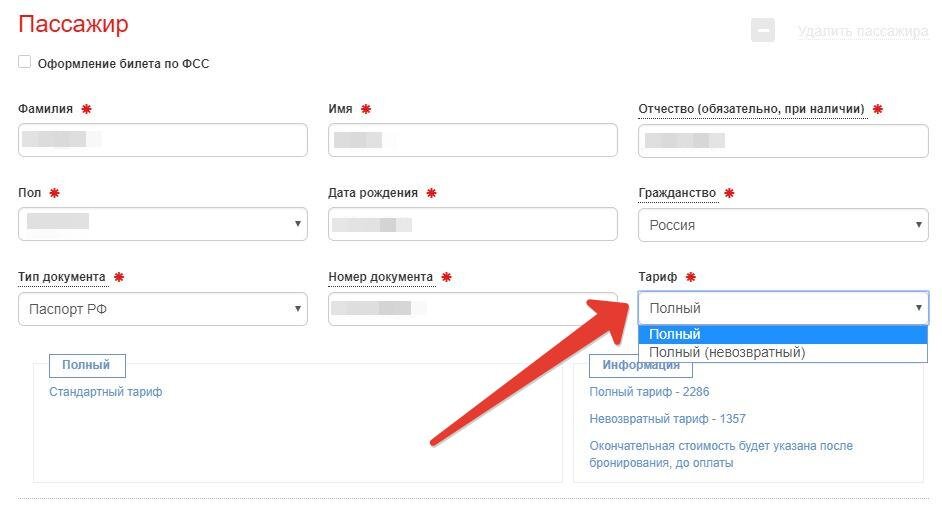Open the Тип документа dropdown Паспорт РФ
The width and height of the screenshot is (942, 506).
click(163, 309)
